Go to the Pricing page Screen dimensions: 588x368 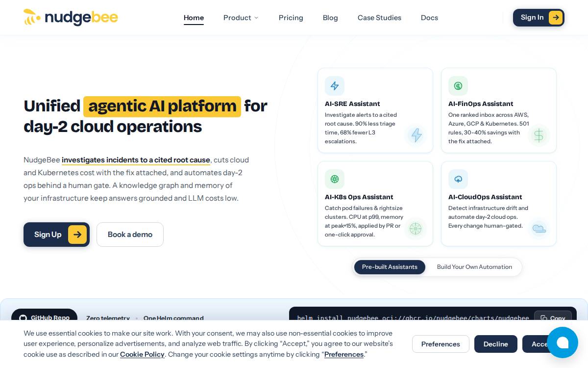(x=291, y=18)
